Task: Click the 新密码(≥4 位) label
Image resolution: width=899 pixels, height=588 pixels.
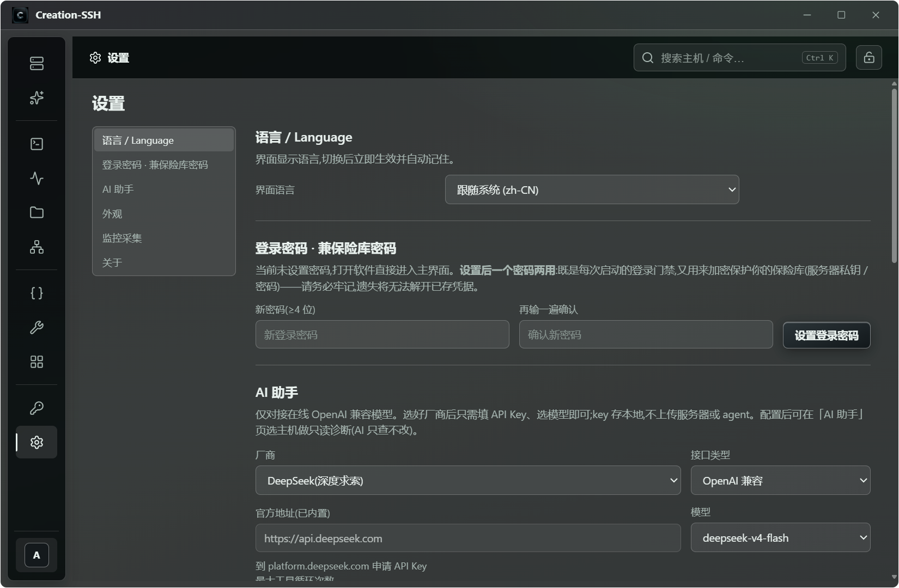Action: point(286,310)
